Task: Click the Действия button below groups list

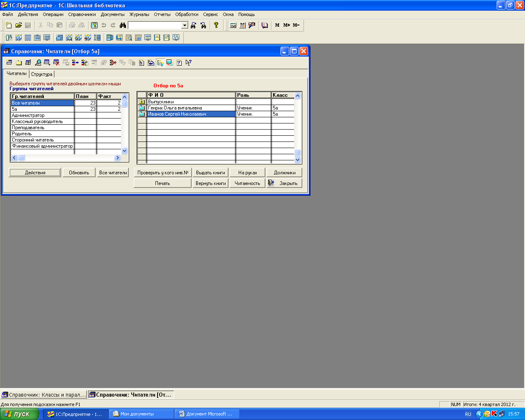Action: (35, 173)
